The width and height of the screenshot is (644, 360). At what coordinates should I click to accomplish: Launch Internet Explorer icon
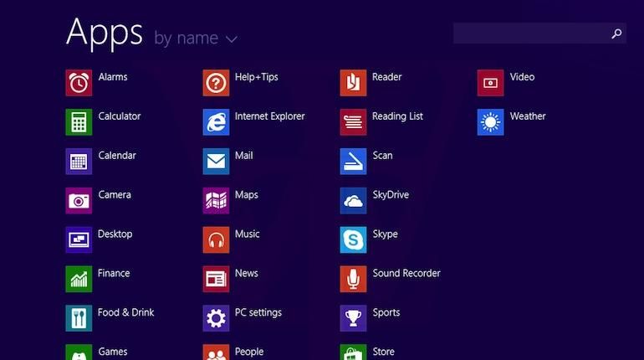coord(216,122)
